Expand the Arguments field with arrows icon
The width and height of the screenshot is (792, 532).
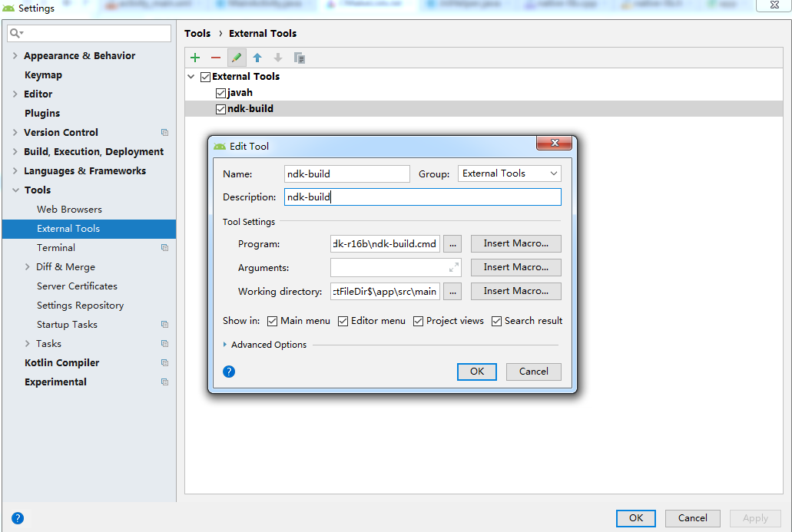454,267
